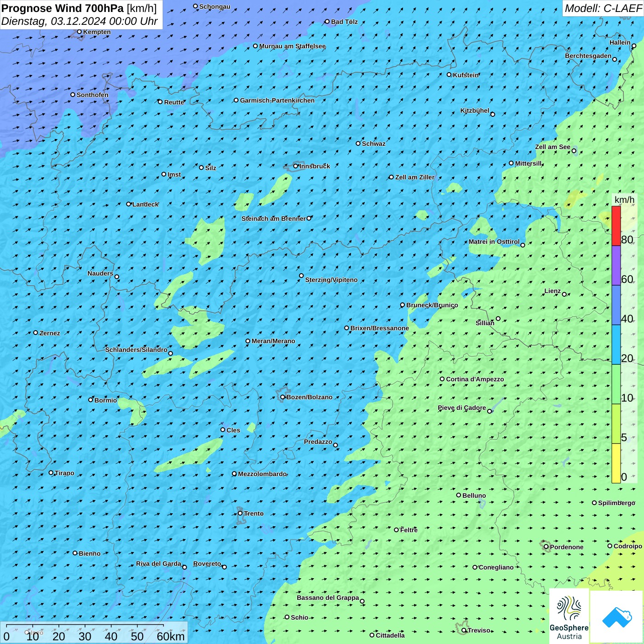Select the yellow 0 km/h legend swatch
The width and height of the screenshot is (644, 644).
pyautogui.click(x=616, y=463)
